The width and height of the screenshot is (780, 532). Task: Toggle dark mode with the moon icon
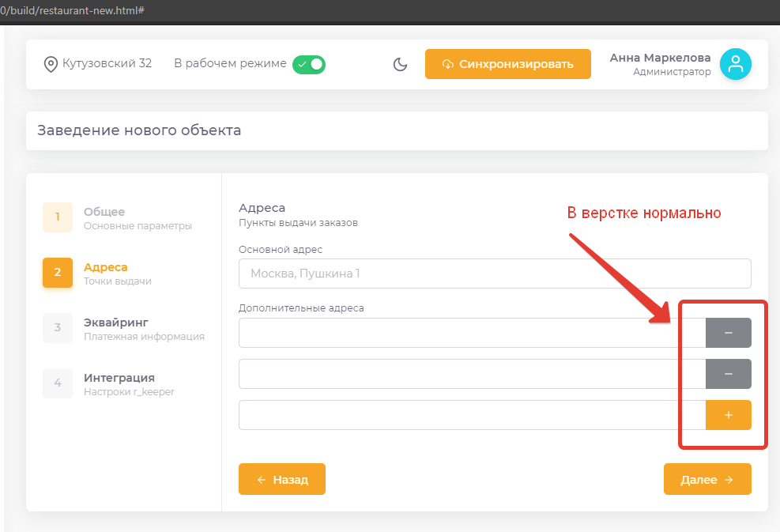tap(401, 64)
